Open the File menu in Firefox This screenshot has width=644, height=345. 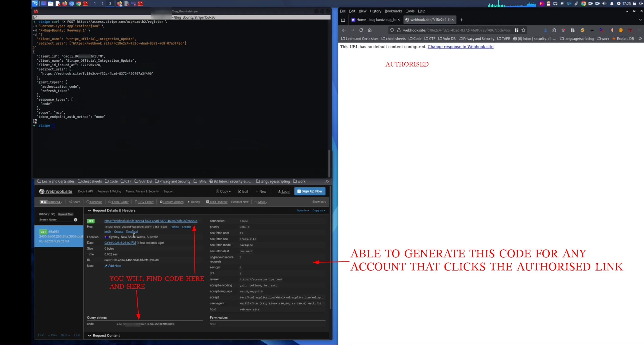pyautogui.click(x=343, y=11)
